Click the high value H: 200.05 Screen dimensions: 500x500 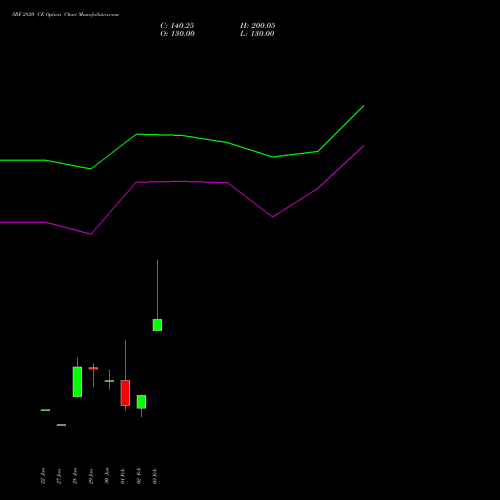[258, 26]
